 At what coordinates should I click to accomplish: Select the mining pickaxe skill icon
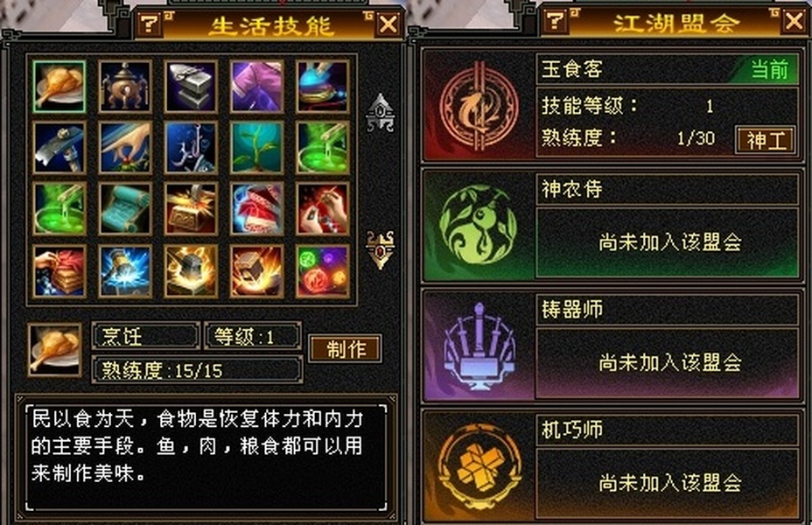tap(59, 148)
